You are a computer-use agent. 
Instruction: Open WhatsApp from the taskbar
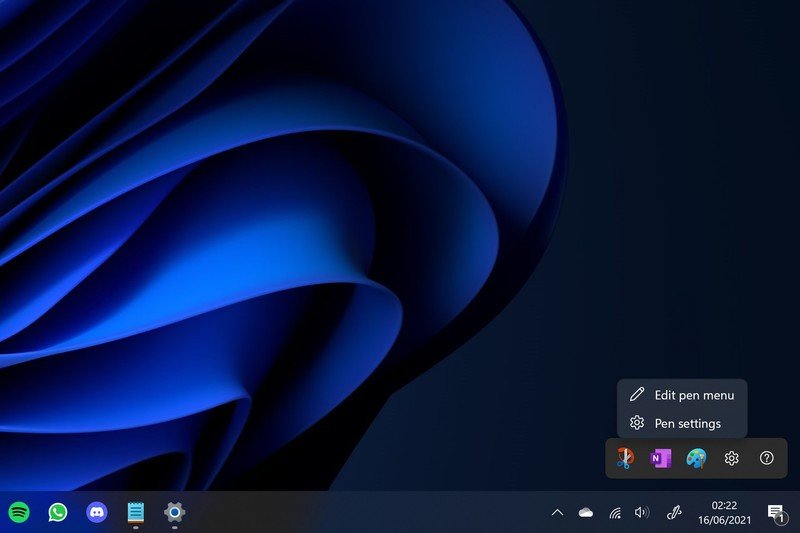tap(58, 512)
